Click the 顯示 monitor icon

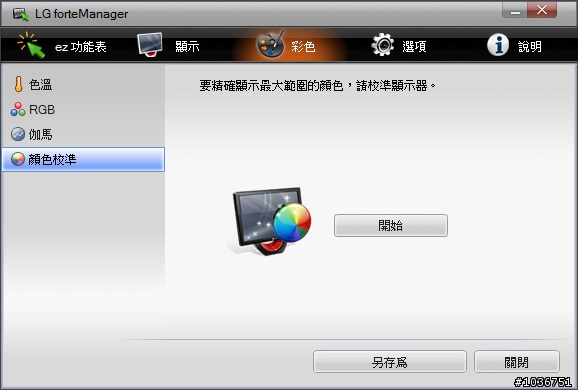(x=150, y=45)
